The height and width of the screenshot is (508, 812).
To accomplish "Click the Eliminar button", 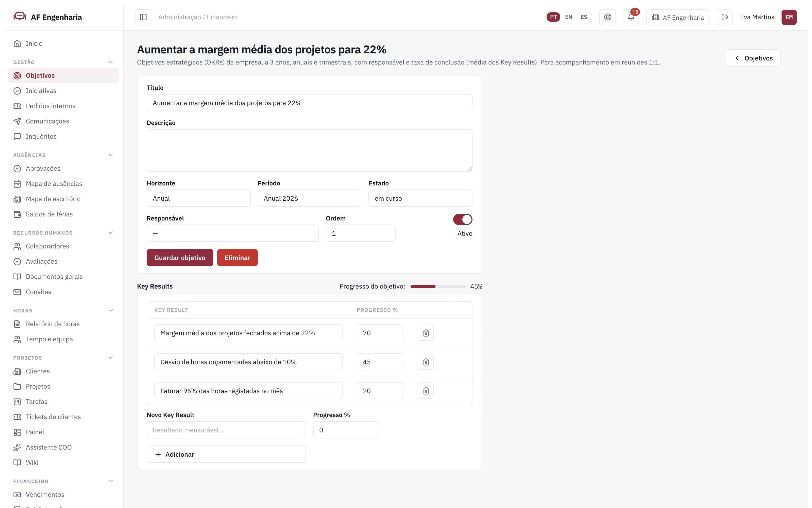I will click(x=237, y=258).
